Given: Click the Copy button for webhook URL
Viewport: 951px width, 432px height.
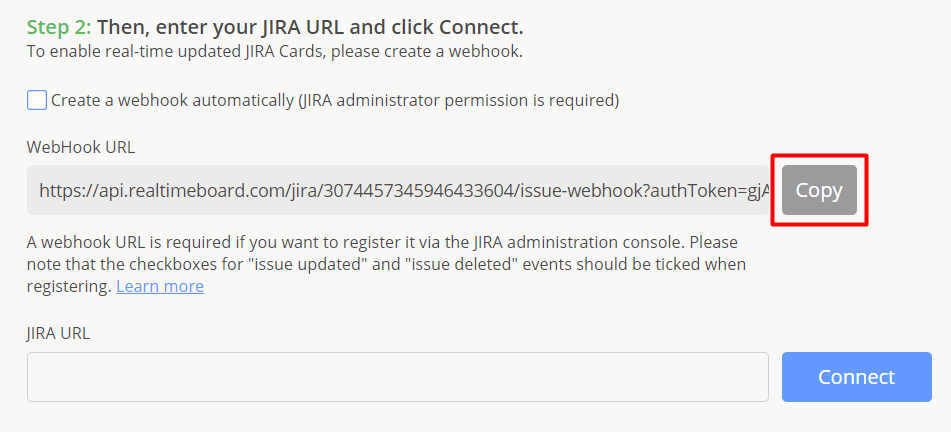Looking at the screenshot, I should pos(819,190).
